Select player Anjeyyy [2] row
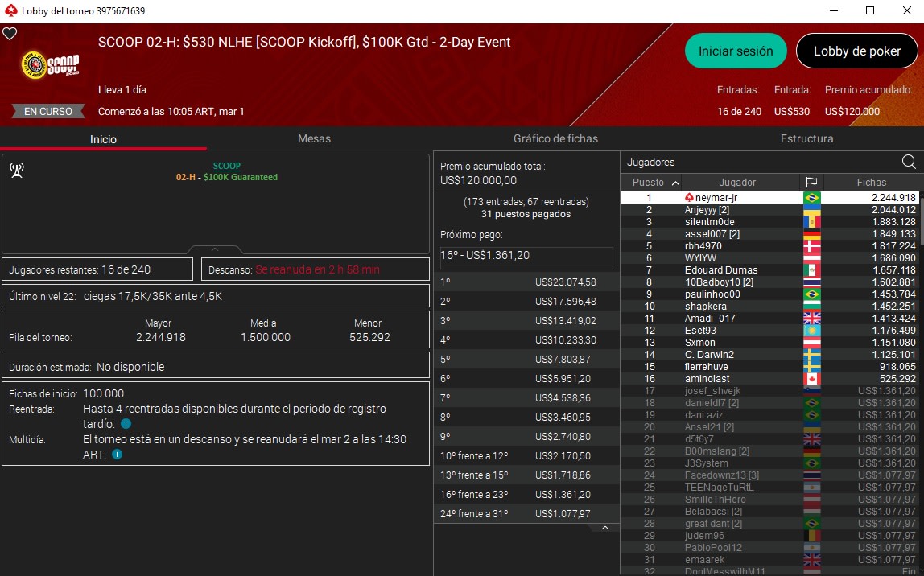 769,210
